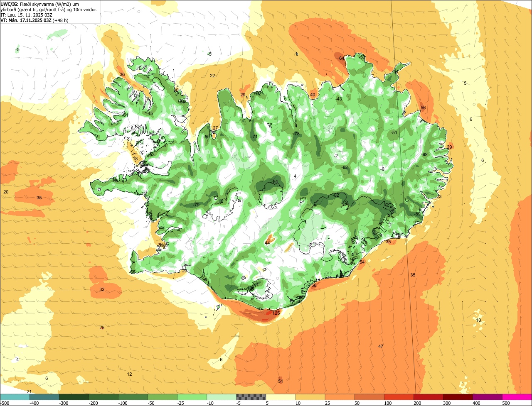Click the 'VT: Mán. 17.11.2025 03Z' line
The image size is (532, 406).
point(26,20)
